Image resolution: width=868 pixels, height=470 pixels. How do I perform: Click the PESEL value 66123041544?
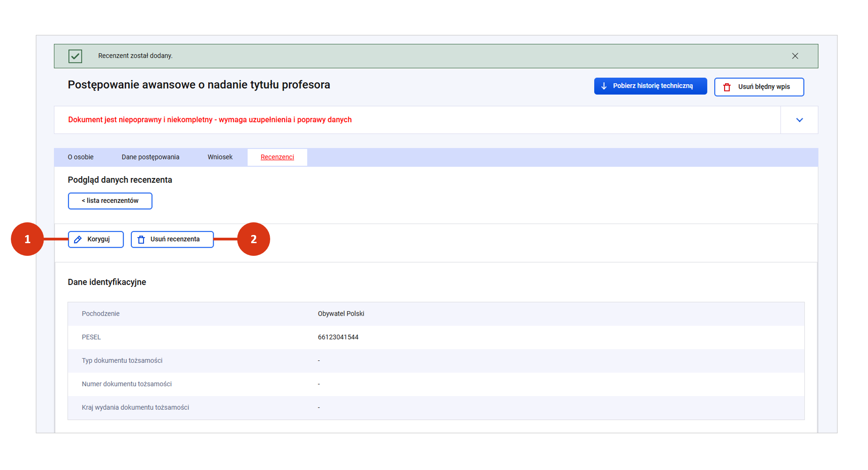(338, 337)
